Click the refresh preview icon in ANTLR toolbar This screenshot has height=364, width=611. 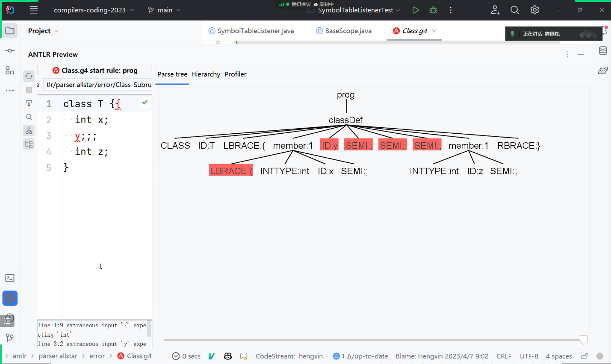[x=29, y=76]
